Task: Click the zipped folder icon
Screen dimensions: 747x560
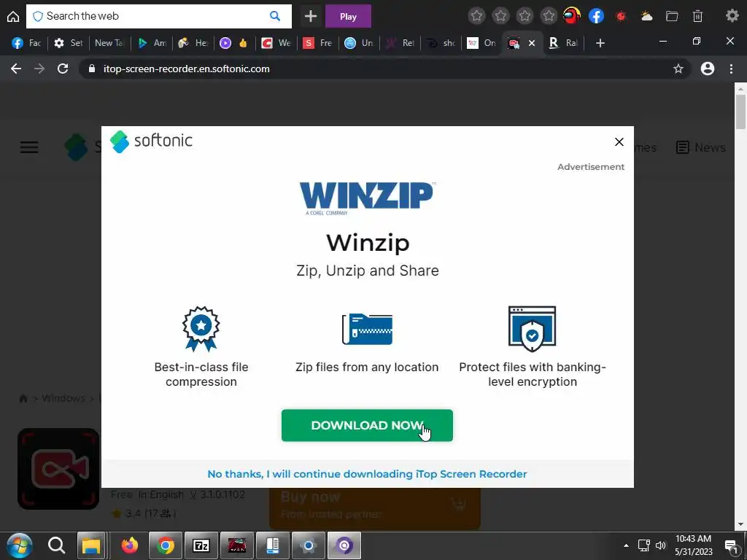Action: tap(367, 329)
